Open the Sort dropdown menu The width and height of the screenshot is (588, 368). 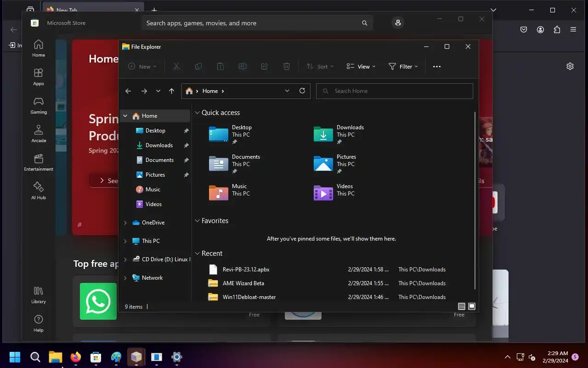point(320,67)
